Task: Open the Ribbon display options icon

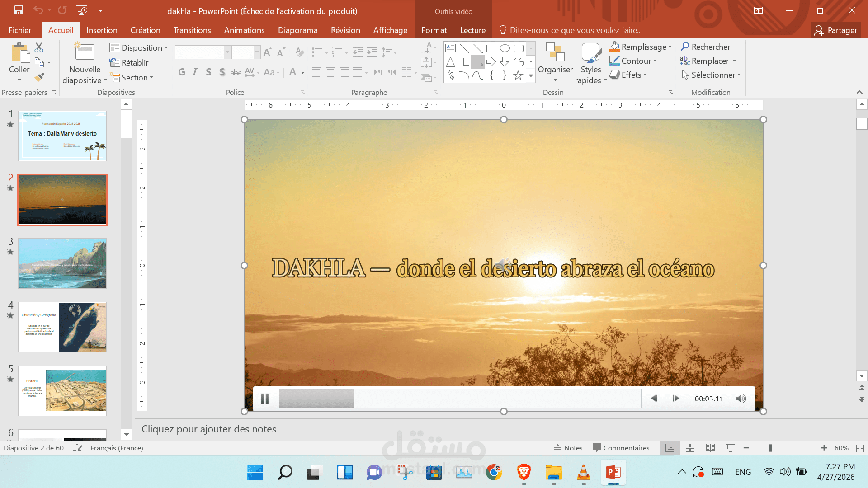Action: tap(758, 10)
